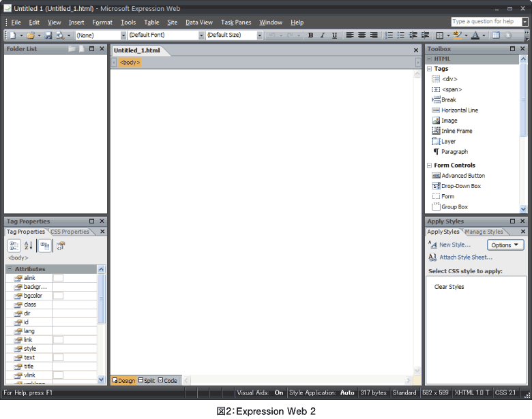Click the Type a question for help field

coord(486,21)
